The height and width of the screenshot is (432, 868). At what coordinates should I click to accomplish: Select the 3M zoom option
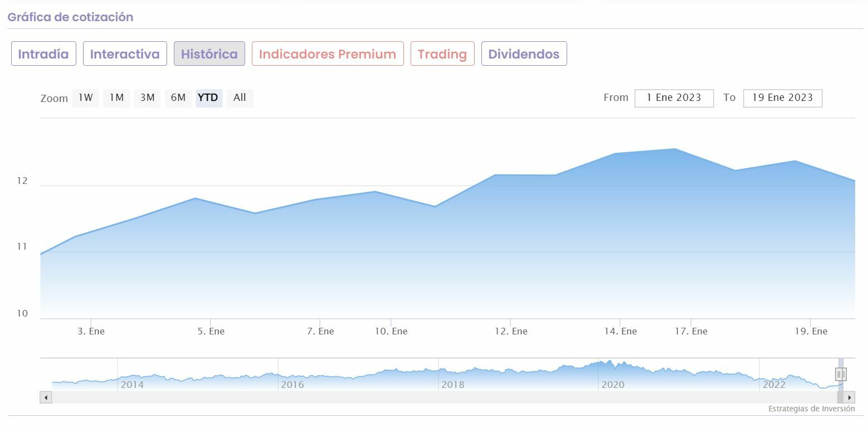pos(147,98)
